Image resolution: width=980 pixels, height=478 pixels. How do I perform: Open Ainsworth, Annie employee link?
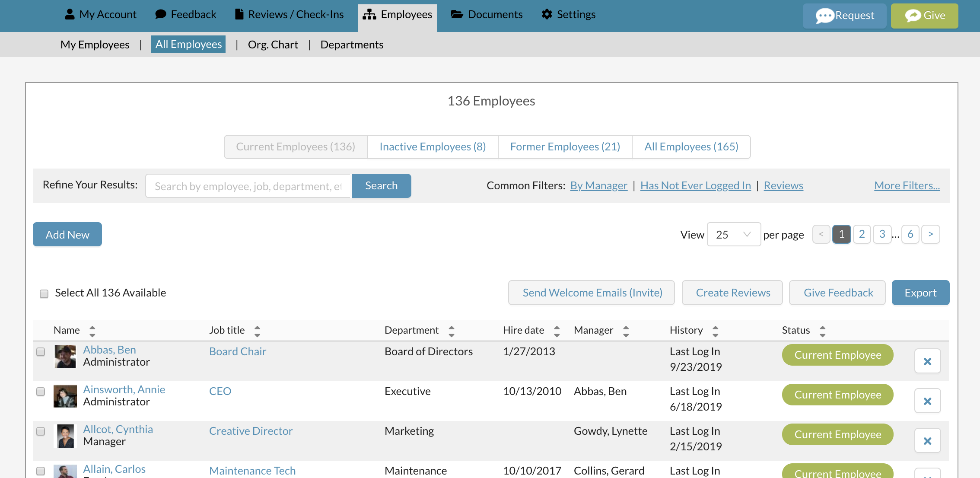tap(124, 389)
